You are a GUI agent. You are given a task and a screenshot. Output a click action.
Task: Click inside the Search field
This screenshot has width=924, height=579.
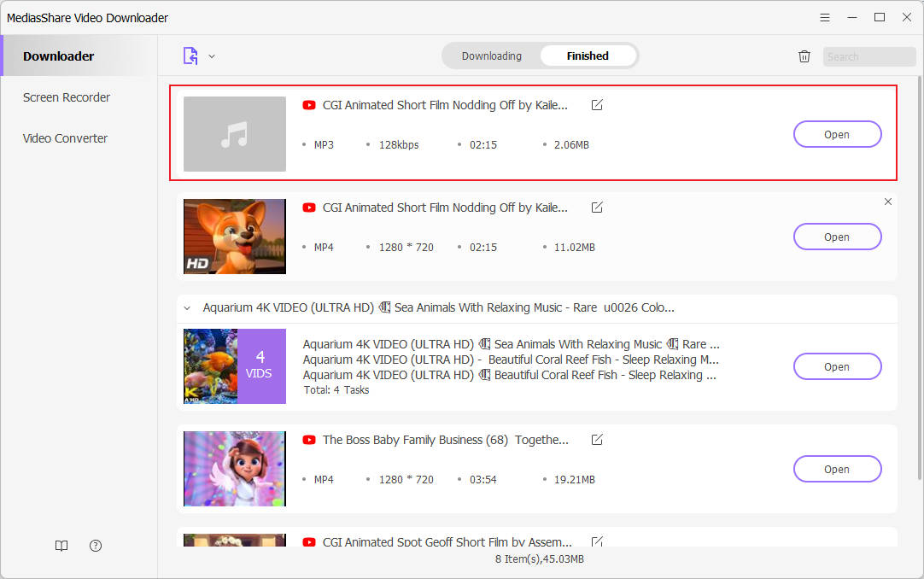868,56
